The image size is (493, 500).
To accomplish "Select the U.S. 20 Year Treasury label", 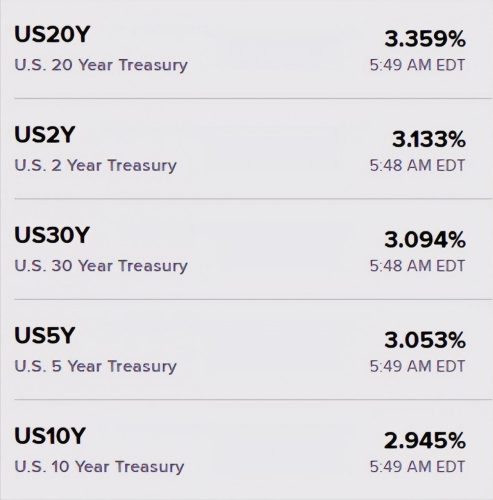I will point(101,65).
